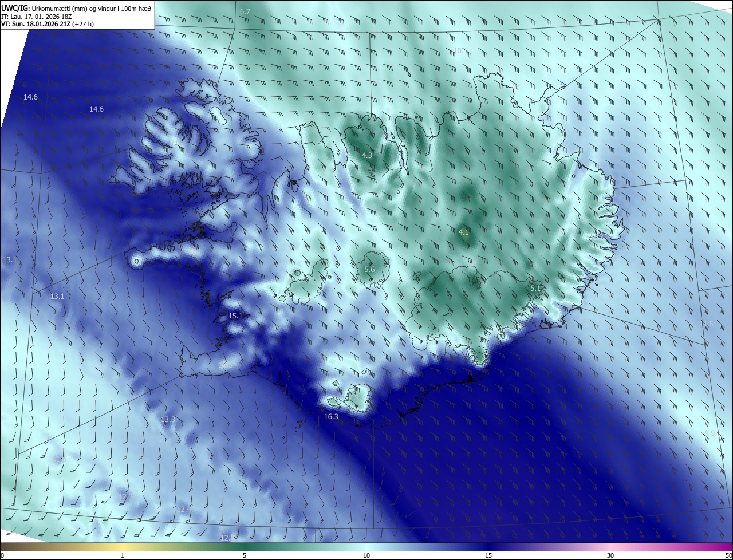733x560 pixels.
Task: Click the 50 tick label on the color scale
Action: click(x=728, y=555)
